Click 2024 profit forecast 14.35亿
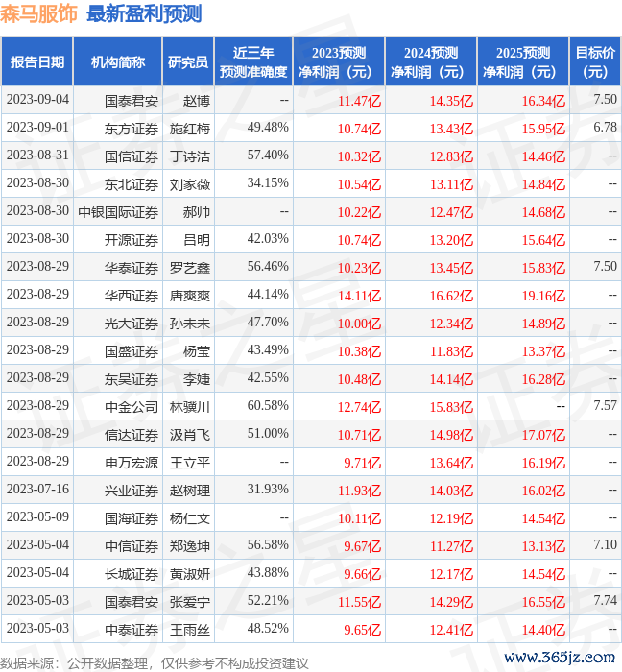Screen dimensions: 622x672 click(451, 101)
